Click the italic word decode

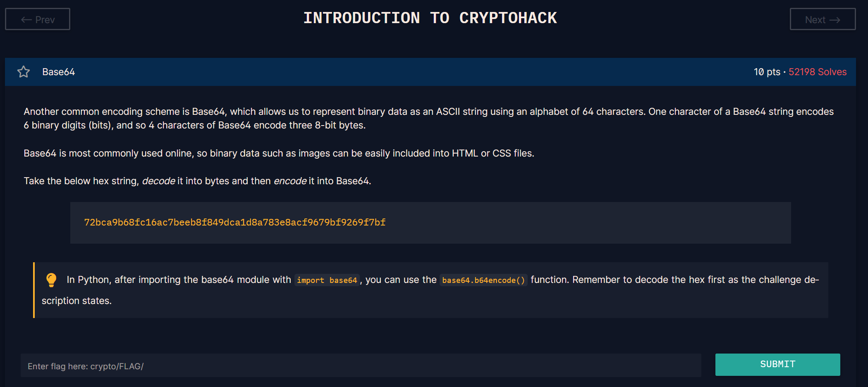coord(159,181)
